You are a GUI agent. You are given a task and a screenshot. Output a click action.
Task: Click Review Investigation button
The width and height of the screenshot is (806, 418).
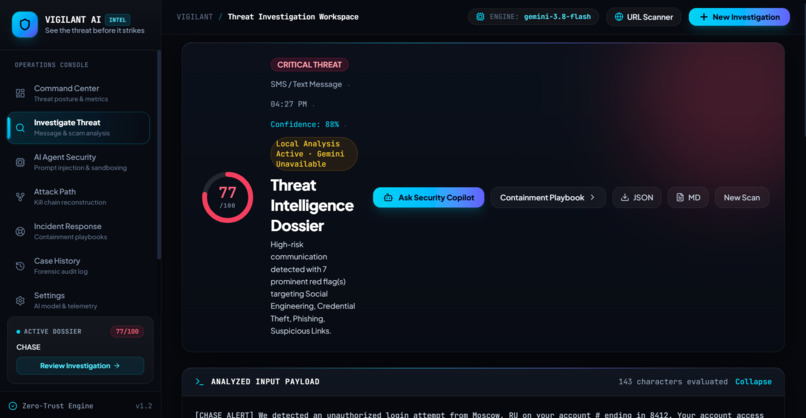coord(80,366)
